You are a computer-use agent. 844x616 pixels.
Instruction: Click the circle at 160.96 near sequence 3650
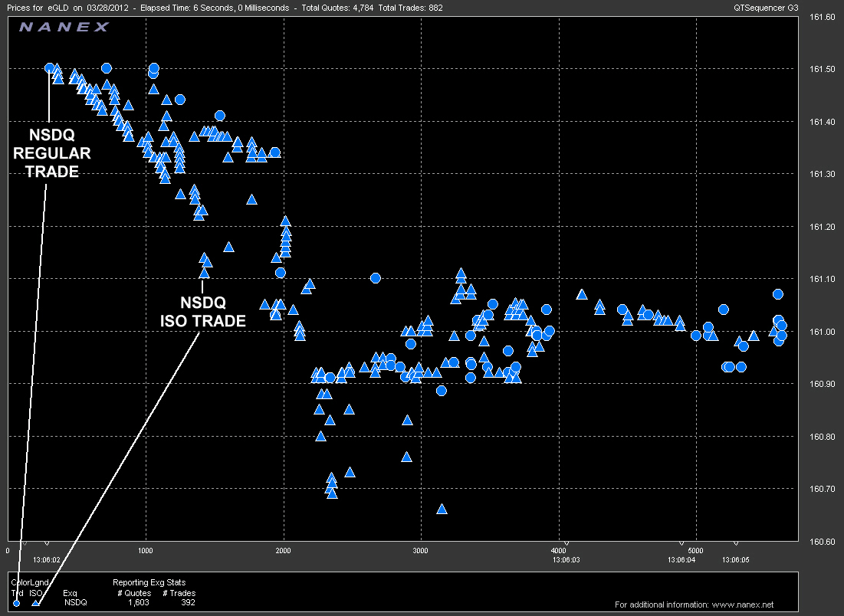[x=508, y=351]
